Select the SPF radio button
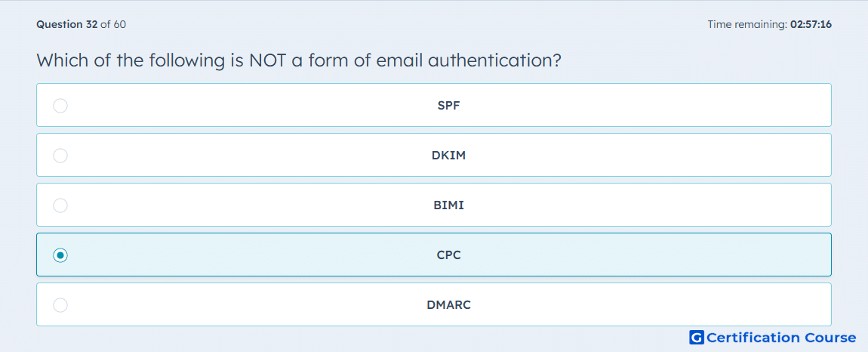This screenshot has width=868, height=352. 60,106
